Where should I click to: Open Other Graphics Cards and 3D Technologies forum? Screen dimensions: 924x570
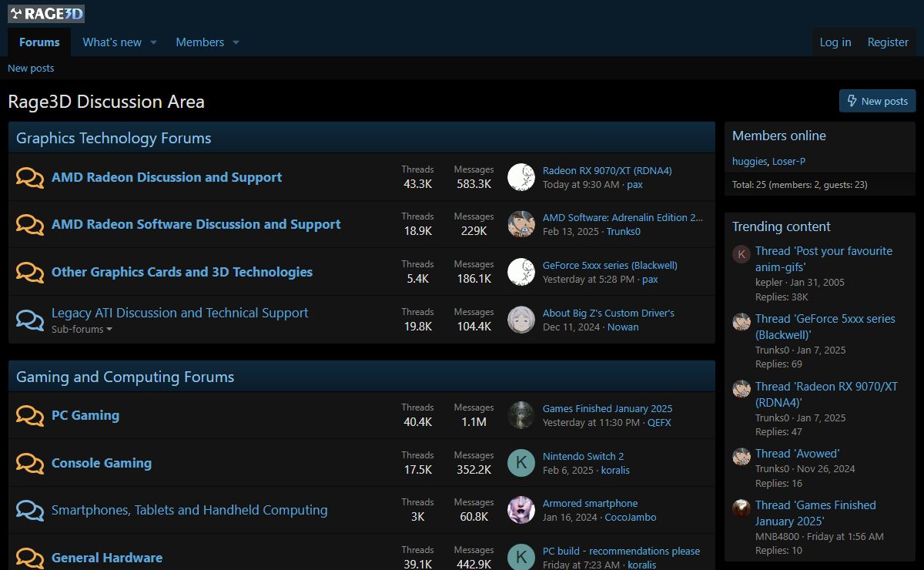tap(182, 272)
